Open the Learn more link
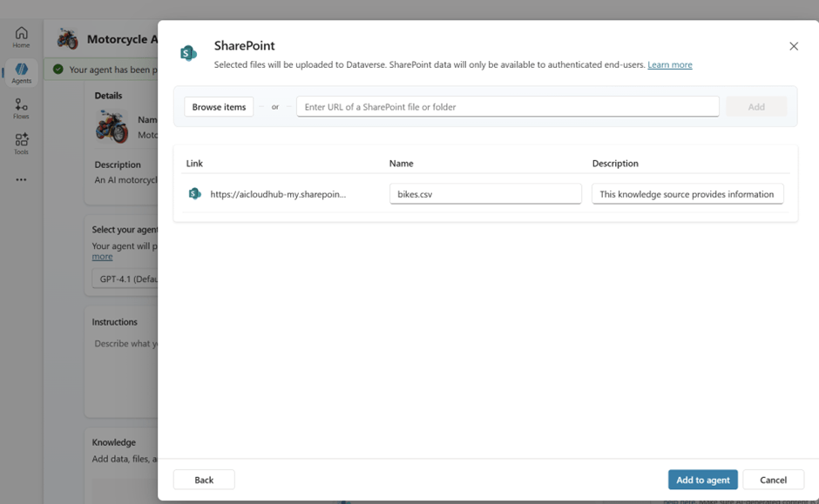819x504 pixels. click(669, 64)
